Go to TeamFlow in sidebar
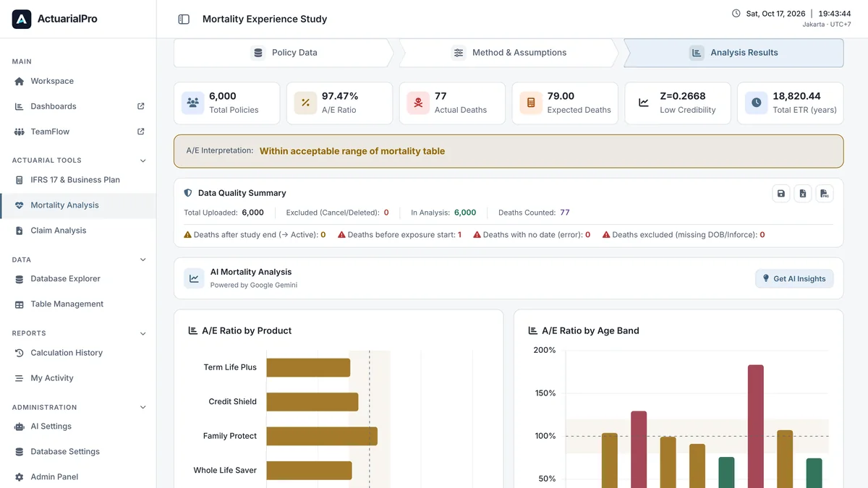 (x=78, y=132)
